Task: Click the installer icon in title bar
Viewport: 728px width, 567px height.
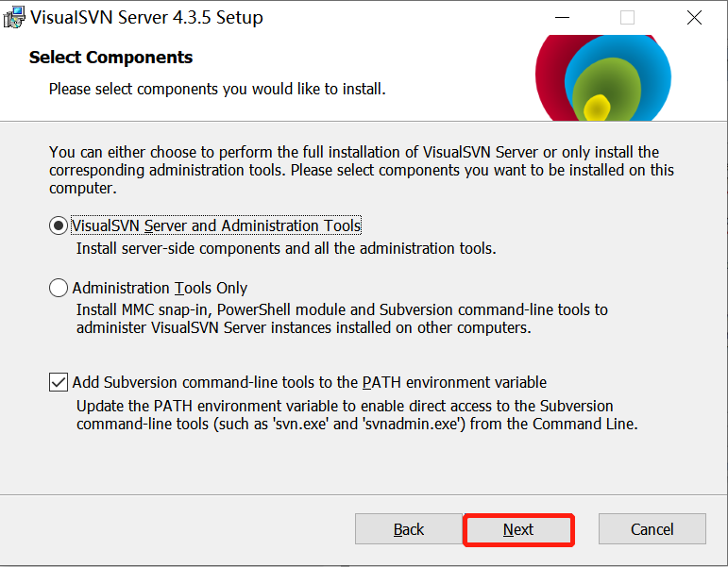Action: click(x=14, y=17)
